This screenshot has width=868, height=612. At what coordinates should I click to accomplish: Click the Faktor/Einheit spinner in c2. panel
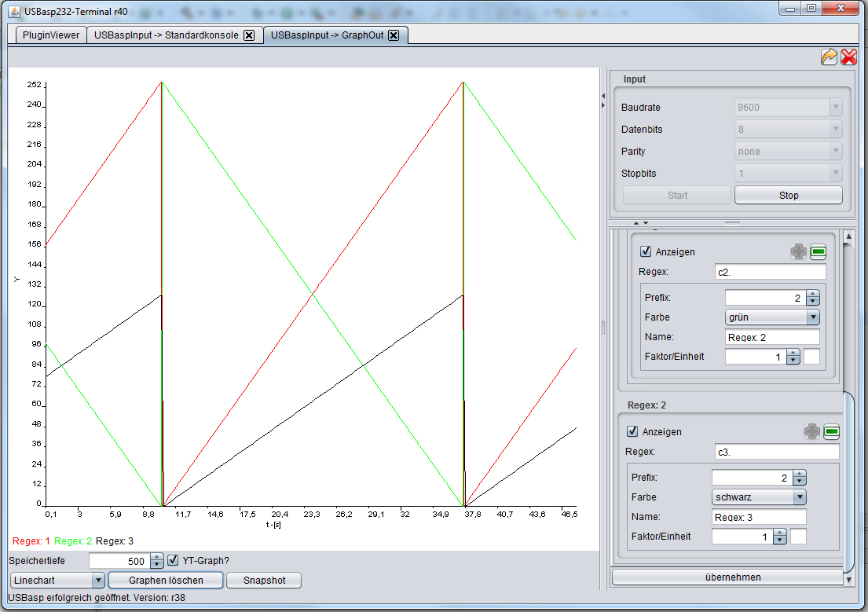[x=762, y=357]
